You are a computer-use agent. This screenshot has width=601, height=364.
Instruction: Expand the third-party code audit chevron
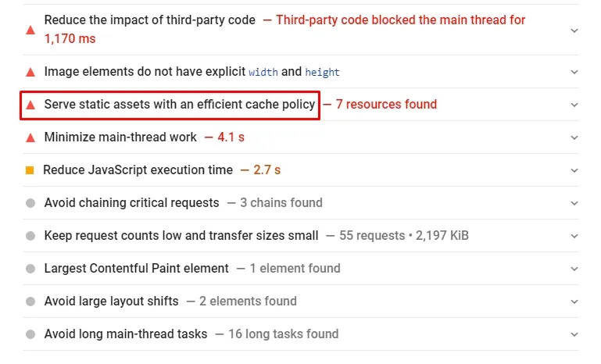pyautogui.click(x=574, y=30)
